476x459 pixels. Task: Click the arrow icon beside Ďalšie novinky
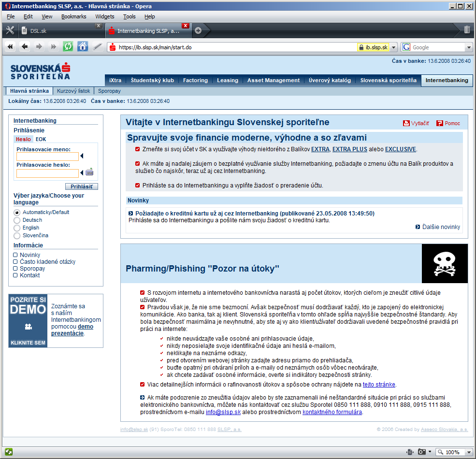coord(418,227)
